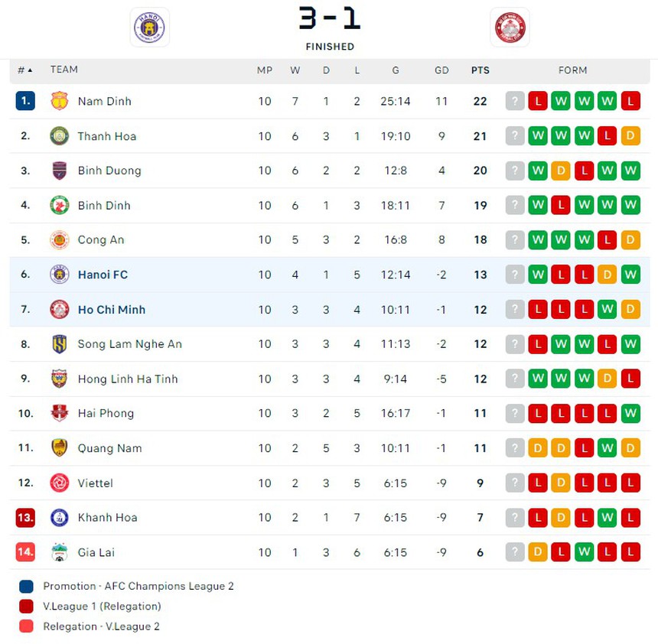Image resolution: width=658 pixels, height=644 pixels.
Task: Click the blue rank 1 position badge
Action: (25, 101)
